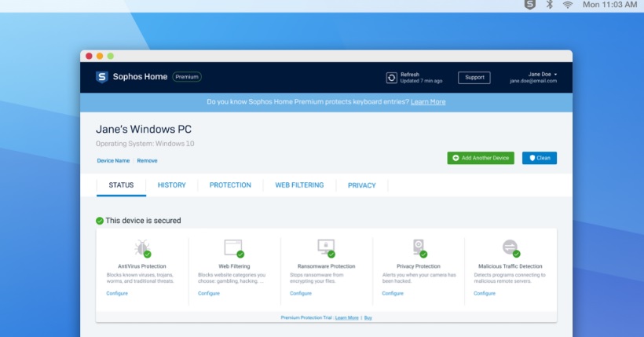Click the Sophos shield logo in header
Screen dimensions: 644x337
(102, 77)
